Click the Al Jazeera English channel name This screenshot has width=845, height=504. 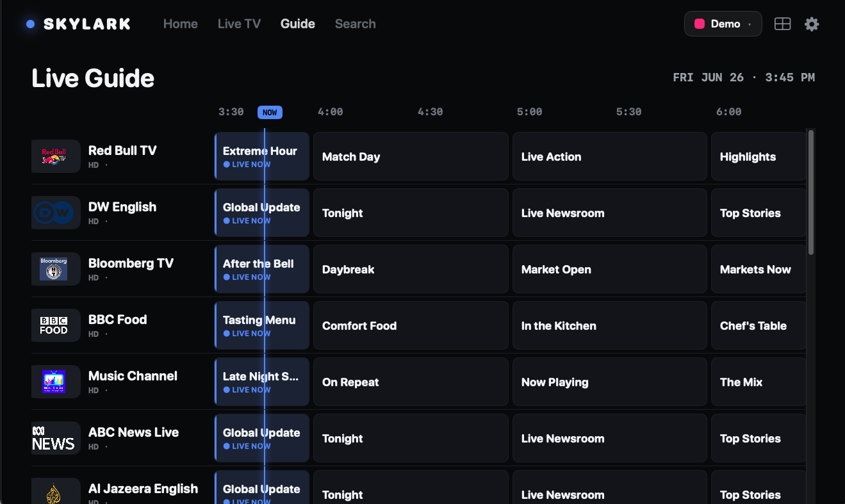pos(144,489)
